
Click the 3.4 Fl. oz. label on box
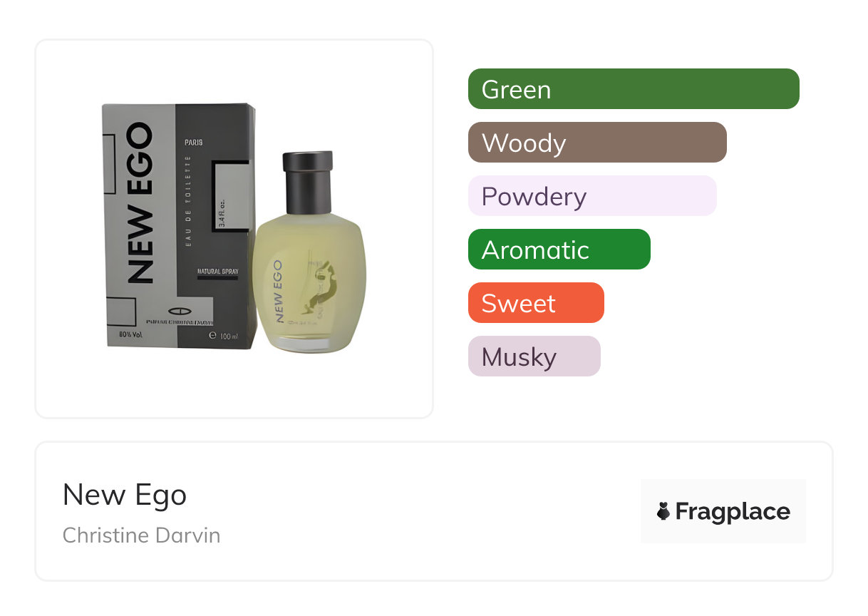pos(222,212)
